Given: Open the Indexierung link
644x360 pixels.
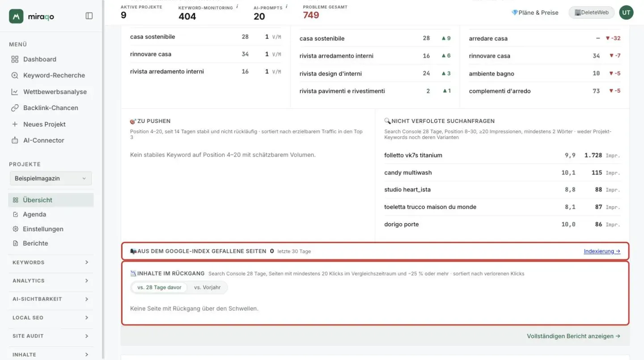Looking at the screenshot, I should point(602,251).
